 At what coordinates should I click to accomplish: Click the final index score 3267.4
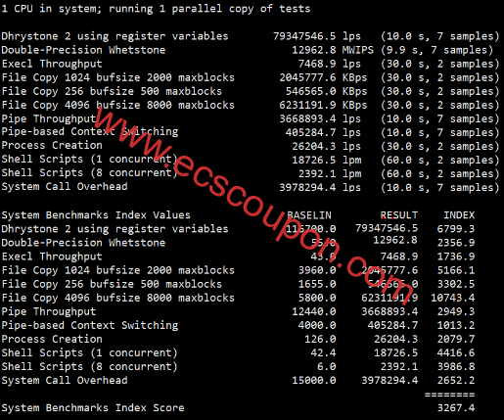point(456,408)
